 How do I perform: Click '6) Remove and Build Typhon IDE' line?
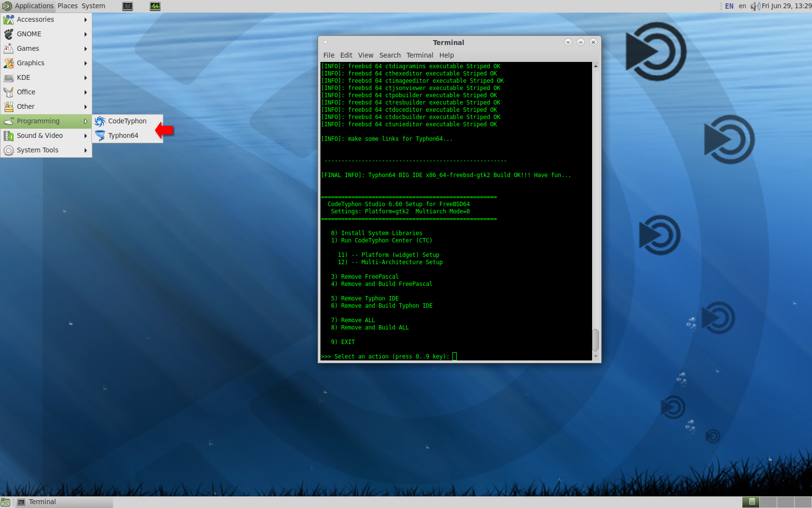click(381, 306)
